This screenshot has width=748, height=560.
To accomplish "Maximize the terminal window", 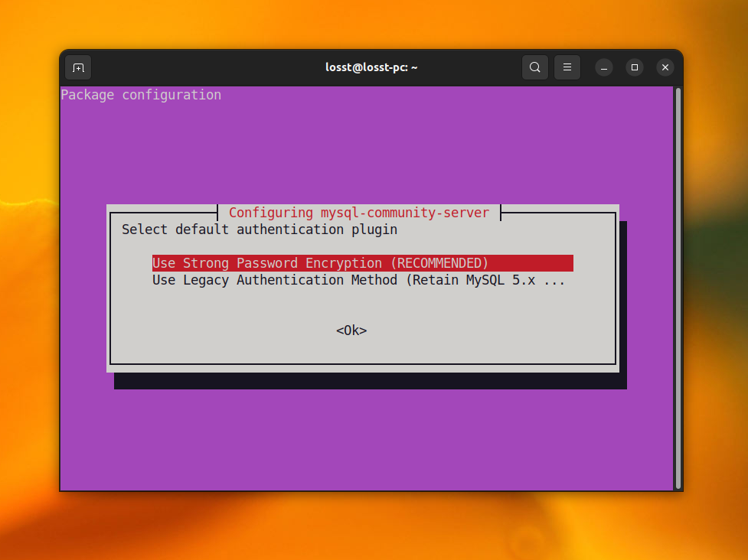I will [635, 67].
